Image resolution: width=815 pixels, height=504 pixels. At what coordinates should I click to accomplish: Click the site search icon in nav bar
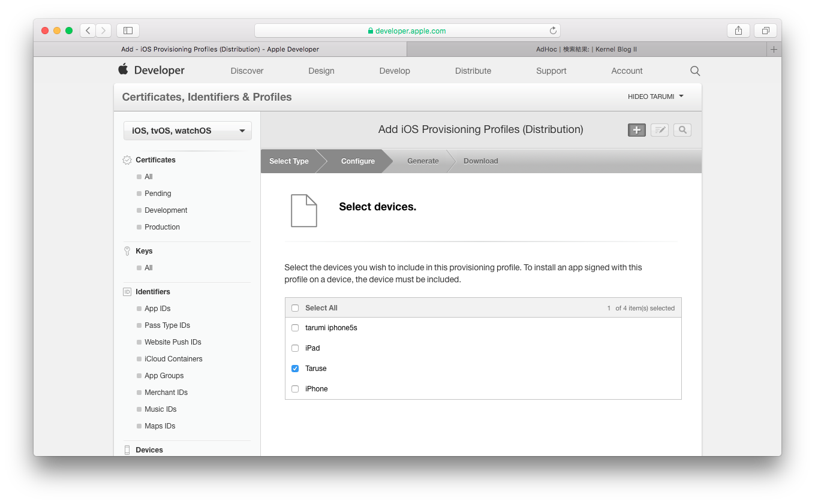tap(695, 71)
